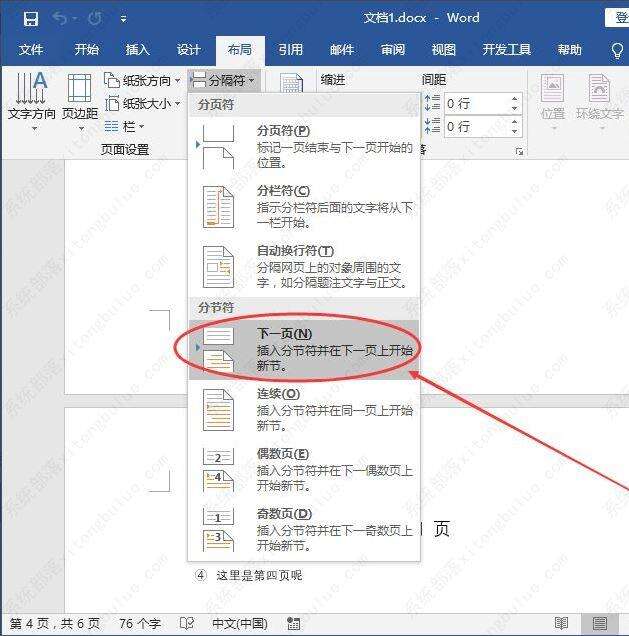This screenshot has width=629, height=636.
Task: Click the text wrapping icon beside 自动换行符(T)
Action: pos(218,267)
